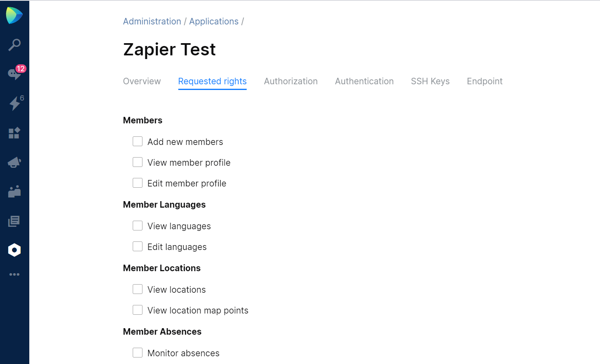Open the Documents icon in sidebar
600x364 pixels.
click(x=14, y=221)
